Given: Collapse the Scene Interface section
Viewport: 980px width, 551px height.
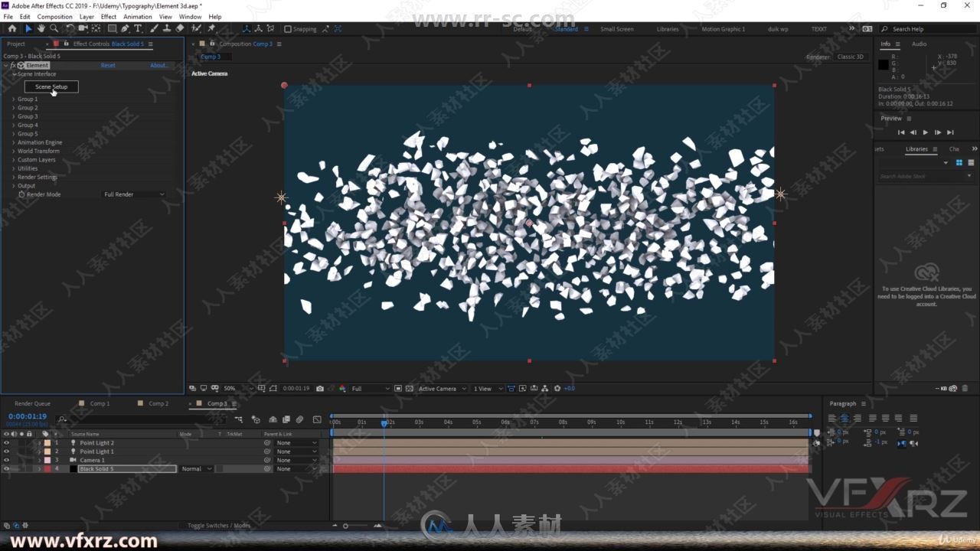Looking at the screenshot, I should pyautogui.click(x=14, y=74).
